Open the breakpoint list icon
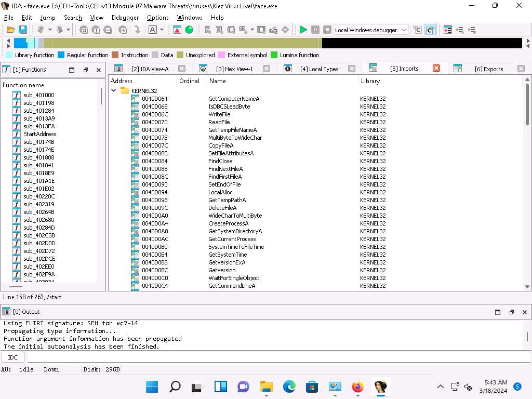The width and height of the screenshot is (532, 399). pos(448,30)
